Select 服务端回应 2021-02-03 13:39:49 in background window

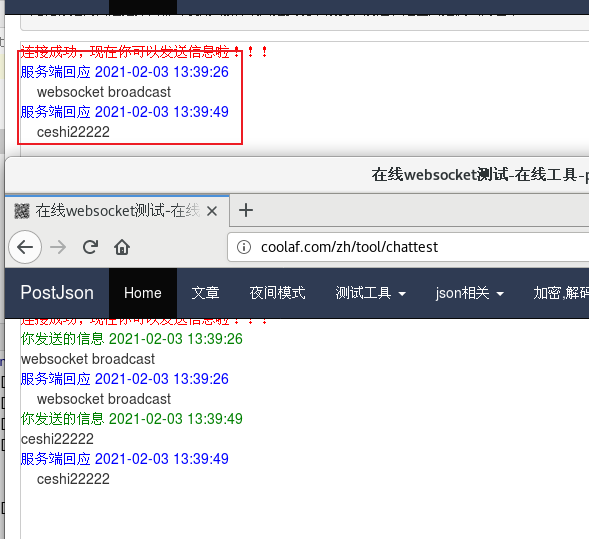point(124,112)
